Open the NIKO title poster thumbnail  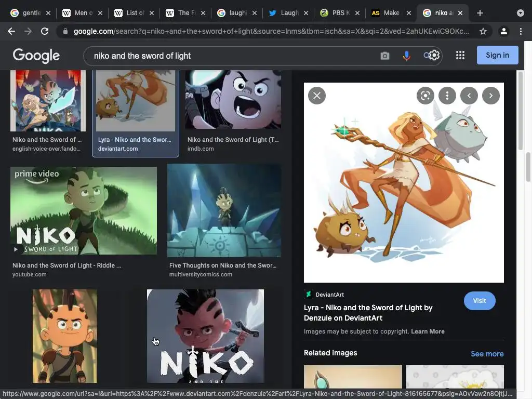(205, 336)
